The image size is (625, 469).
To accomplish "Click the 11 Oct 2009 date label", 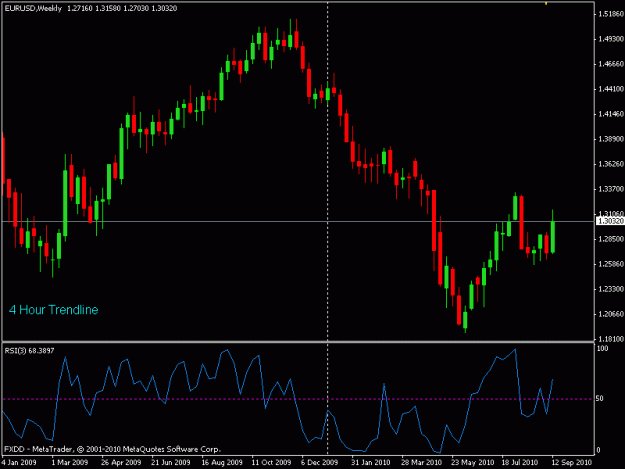I will point(271,463).
